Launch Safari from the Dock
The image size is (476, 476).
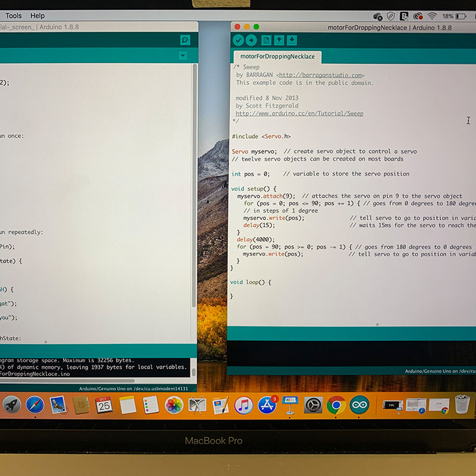click(35, 405)
